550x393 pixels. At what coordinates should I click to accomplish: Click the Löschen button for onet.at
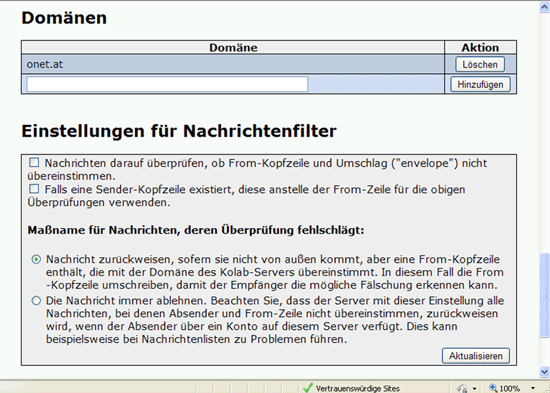480,64
